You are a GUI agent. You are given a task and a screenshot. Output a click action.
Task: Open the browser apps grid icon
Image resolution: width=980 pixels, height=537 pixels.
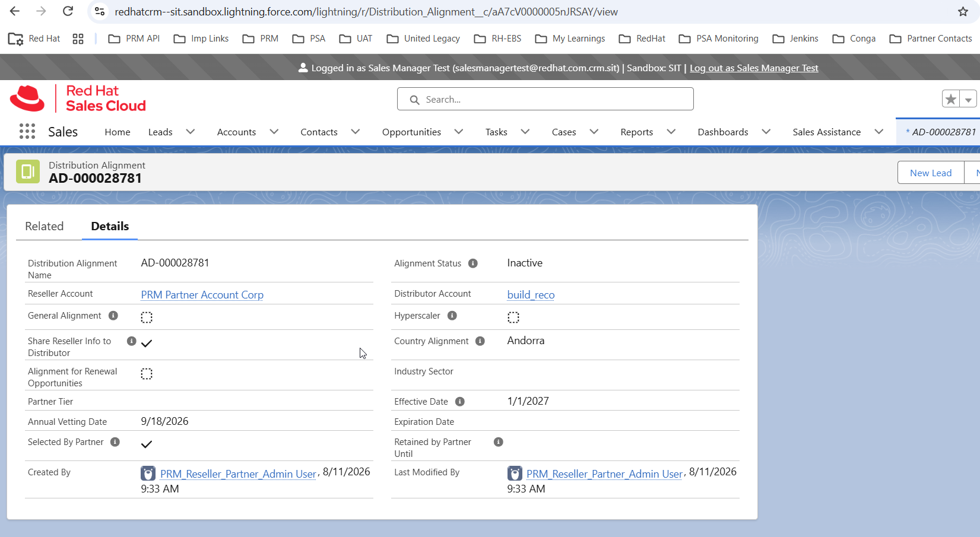78,39
